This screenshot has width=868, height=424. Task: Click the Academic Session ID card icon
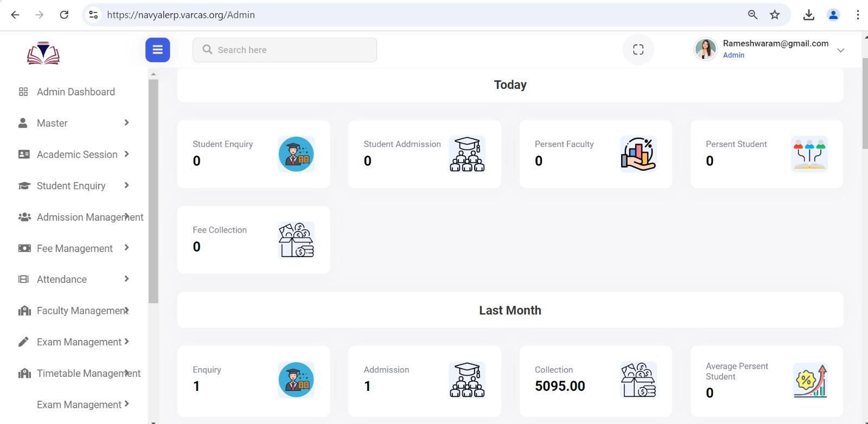(24, 155)
